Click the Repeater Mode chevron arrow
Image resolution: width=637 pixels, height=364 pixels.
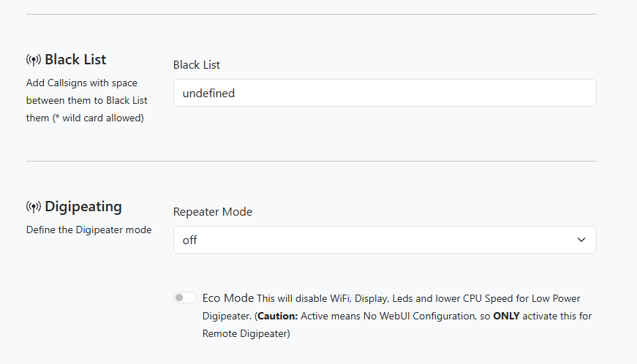(581, 240)
